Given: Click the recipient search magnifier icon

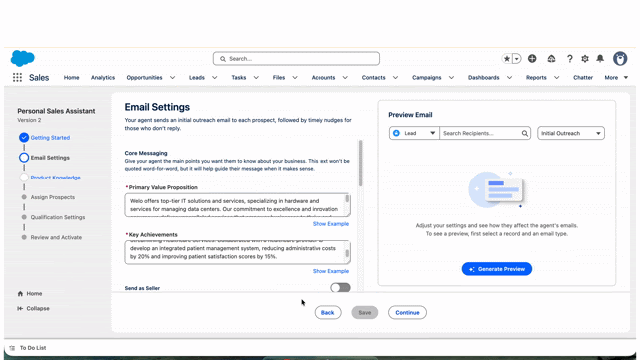Looking at the screenshot, I should point(524,133).
